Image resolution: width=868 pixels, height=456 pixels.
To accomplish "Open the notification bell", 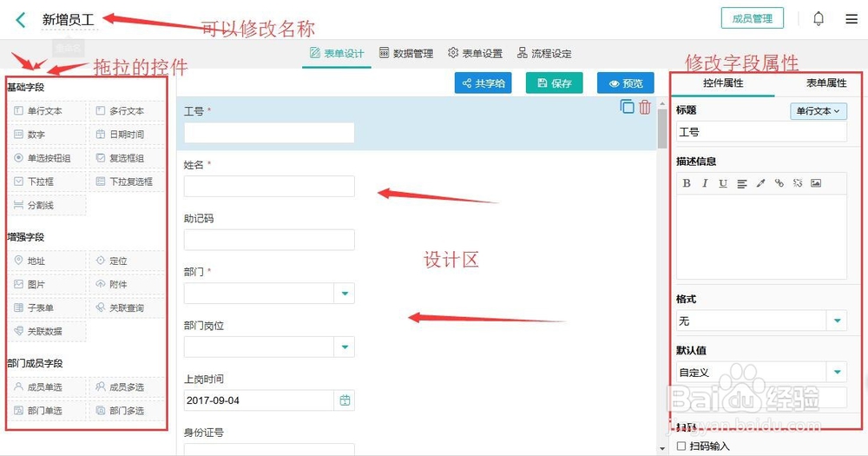I will [819, 19].
